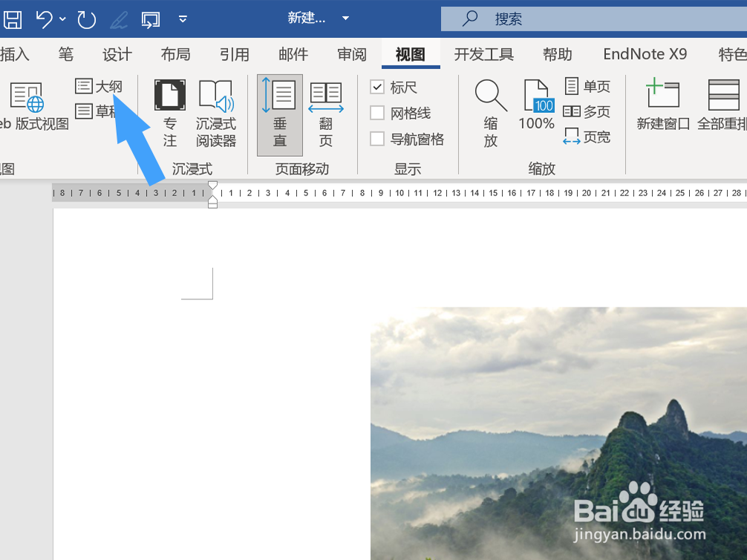Click the greyed-out pen drawing icon
The image size is (747, 560).
119,20
